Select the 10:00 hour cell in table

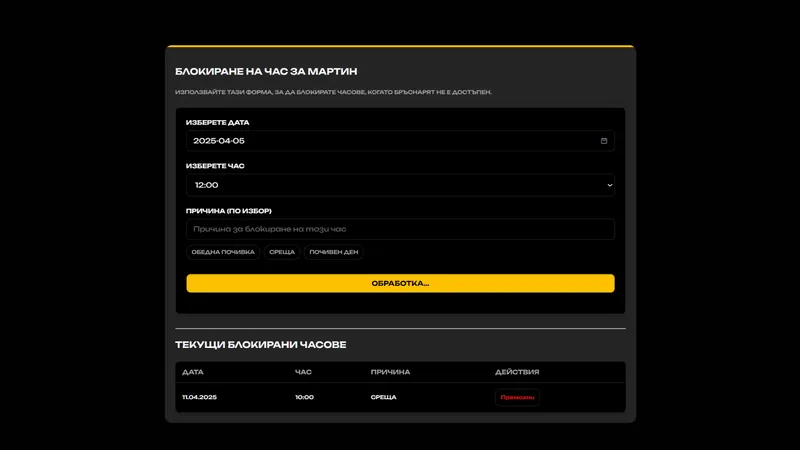tap(304, 397)
